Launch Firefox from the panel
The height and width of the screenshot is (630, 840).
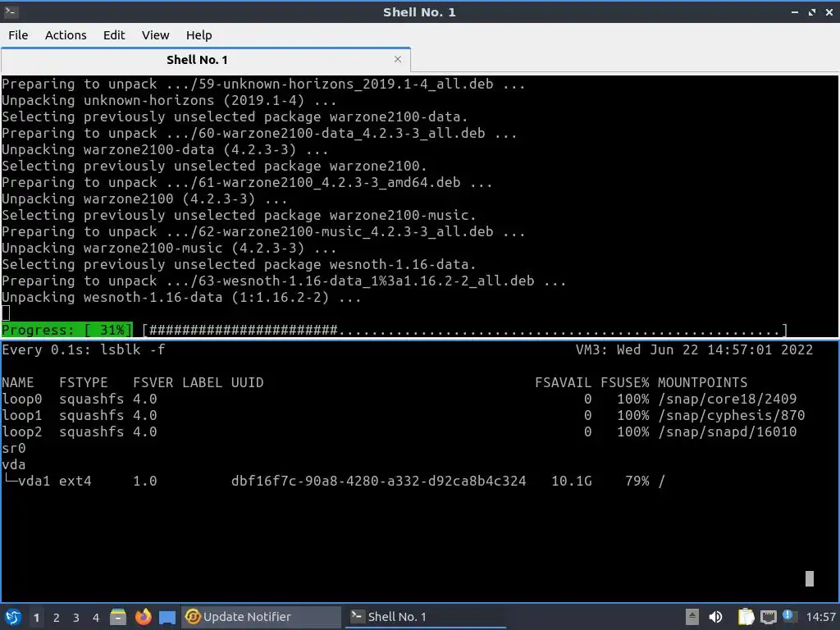coord(143,617)
